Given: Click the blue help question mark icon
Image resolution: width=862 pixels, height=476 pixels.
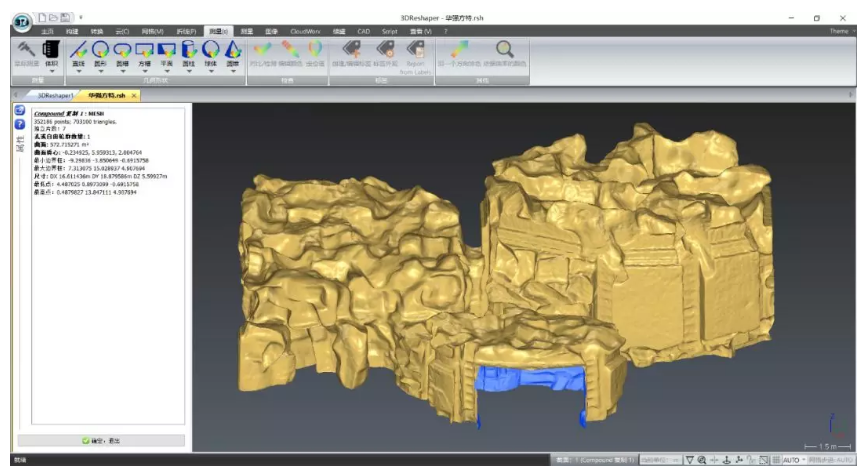Looking at the screenshot, I should click(19, 123).
